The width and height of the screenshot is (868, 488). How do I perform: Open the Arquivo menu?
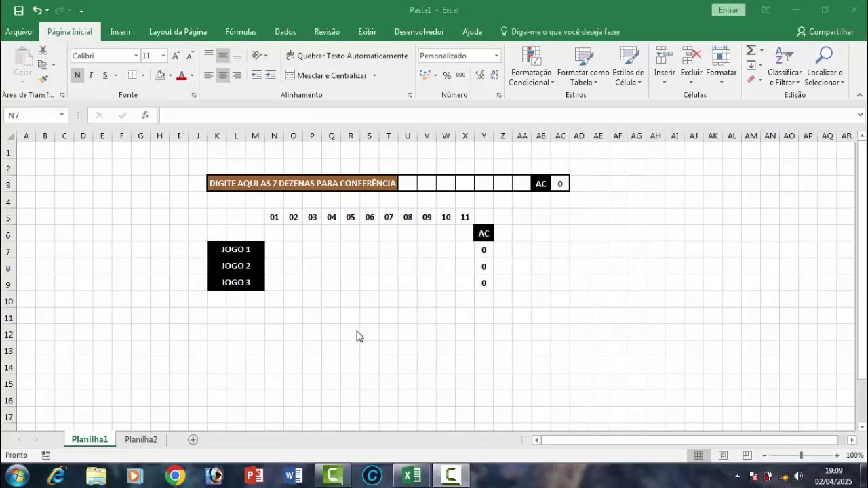tap(19, 32)
